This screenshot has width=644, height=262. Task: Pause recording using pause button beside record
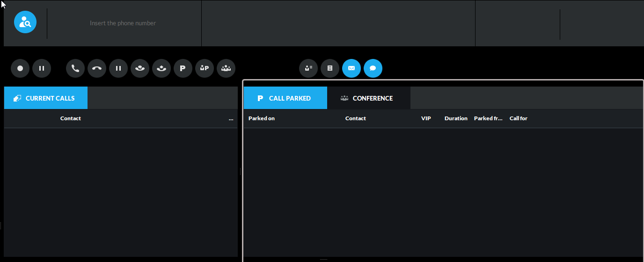[42, 68]
